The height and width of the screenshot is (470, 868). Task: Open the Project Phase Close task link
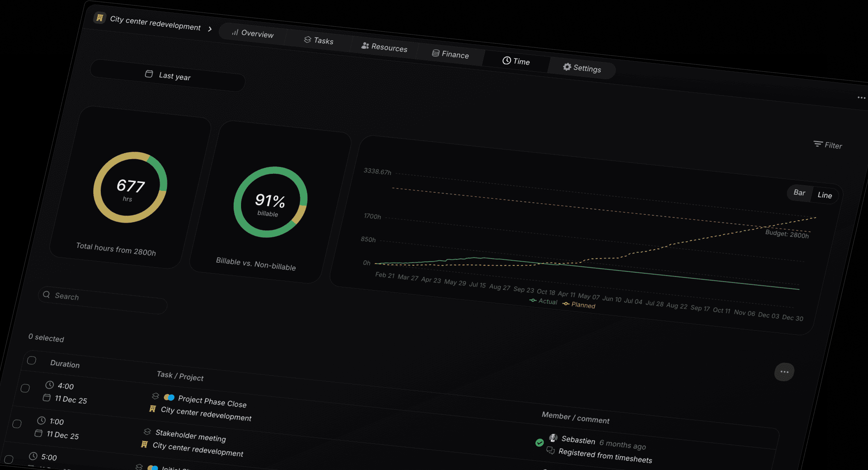212,401
